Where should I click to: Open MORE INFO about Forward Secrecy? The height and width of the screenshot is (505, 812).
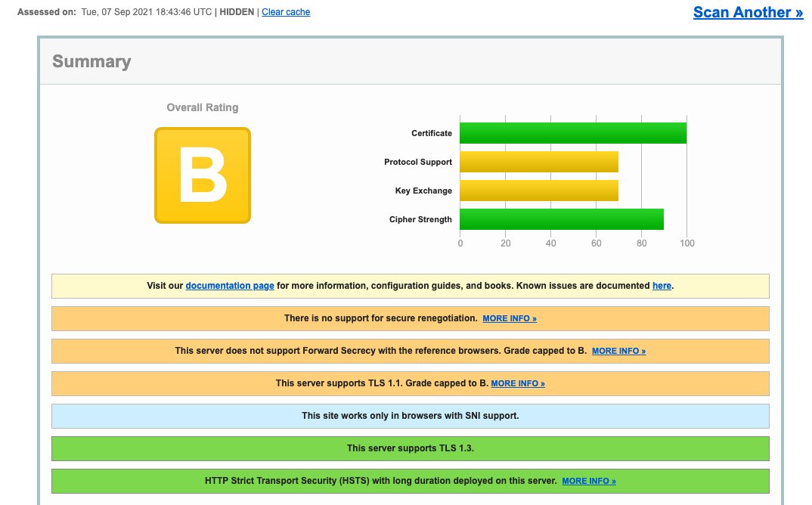[x=618, y=351]
